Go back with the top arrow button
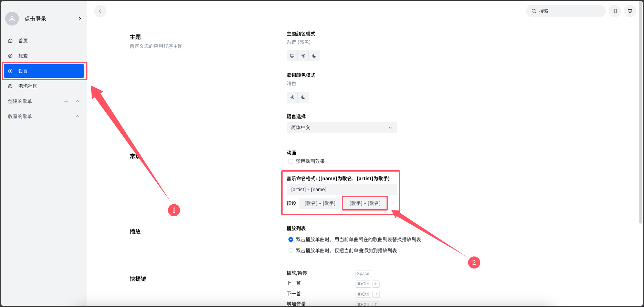644x307 pixels. 100,11
